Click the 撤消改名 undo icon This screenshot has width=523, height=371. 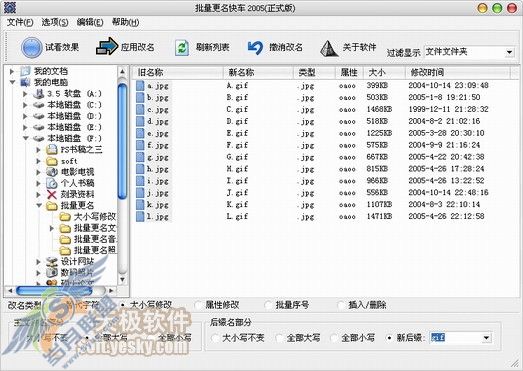(x=255, y=47)
